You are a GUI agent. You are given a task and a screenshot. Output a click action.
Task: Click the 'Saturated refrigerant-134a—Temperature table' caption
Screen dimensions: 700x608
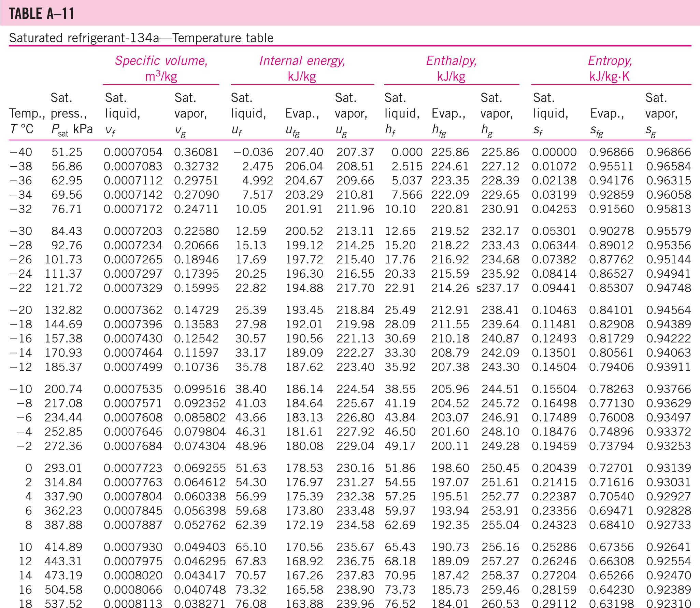141,38
